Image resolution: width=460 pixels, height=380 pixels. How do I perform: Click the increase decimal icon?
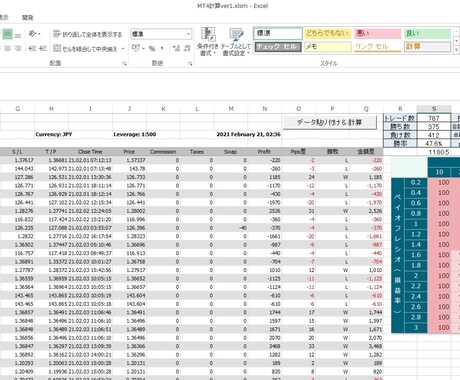[x=176, y=49]
